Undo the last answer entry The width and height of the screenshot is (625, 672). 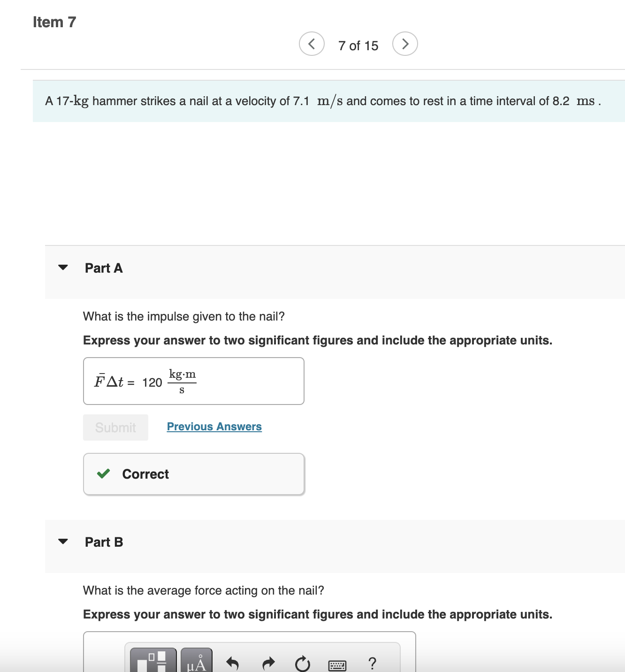pyautogui.click(x=233, y=663)
